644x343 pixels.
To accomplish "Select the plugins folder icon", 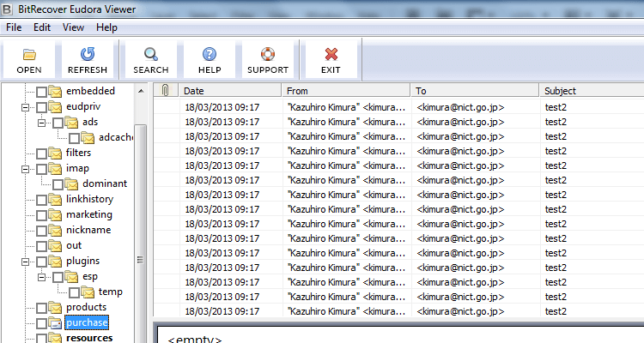I will pyautogui.click(x=55, y=261).
